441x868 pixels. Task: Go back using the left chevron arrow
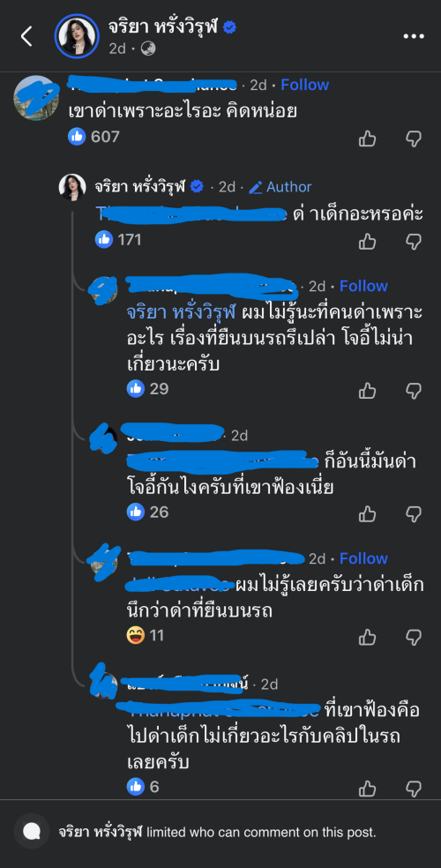26,36
